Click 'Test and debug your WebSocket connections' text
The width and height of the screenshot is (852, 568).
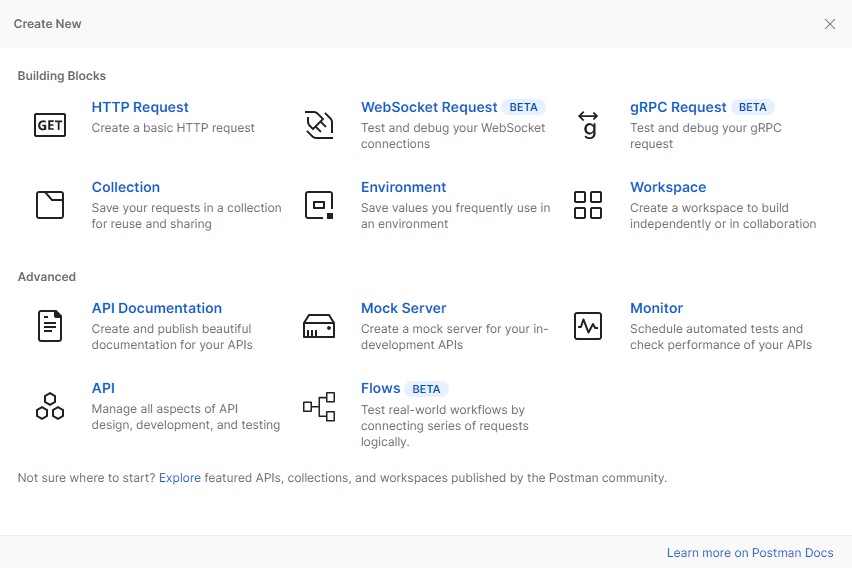453,136
